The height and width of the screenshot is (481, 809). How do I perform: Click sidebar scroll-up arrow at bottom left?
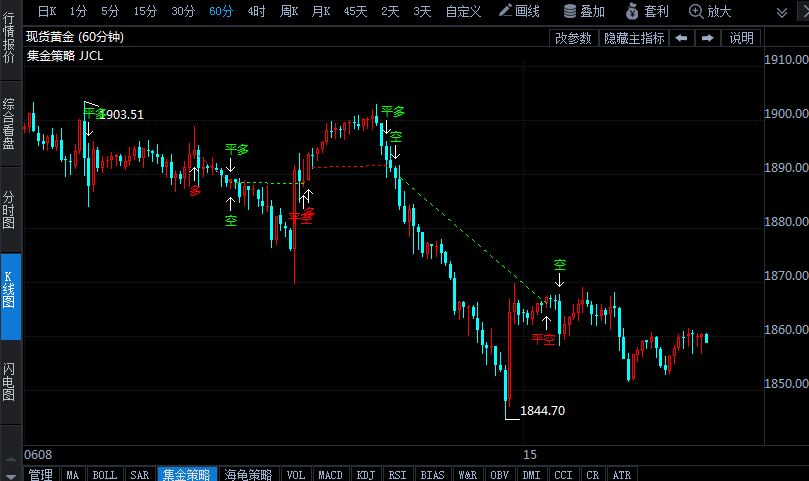[x=10, y=459]
